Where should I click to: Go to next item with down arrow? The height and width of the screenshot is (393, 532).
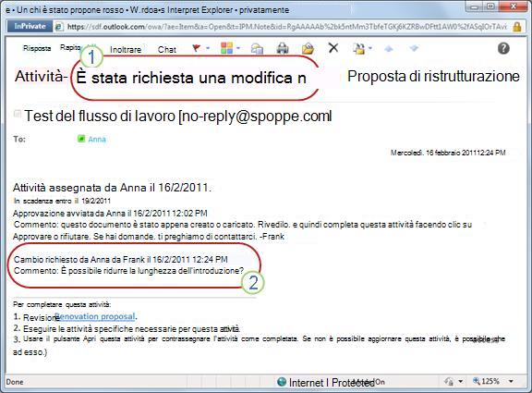click(414, 49)
